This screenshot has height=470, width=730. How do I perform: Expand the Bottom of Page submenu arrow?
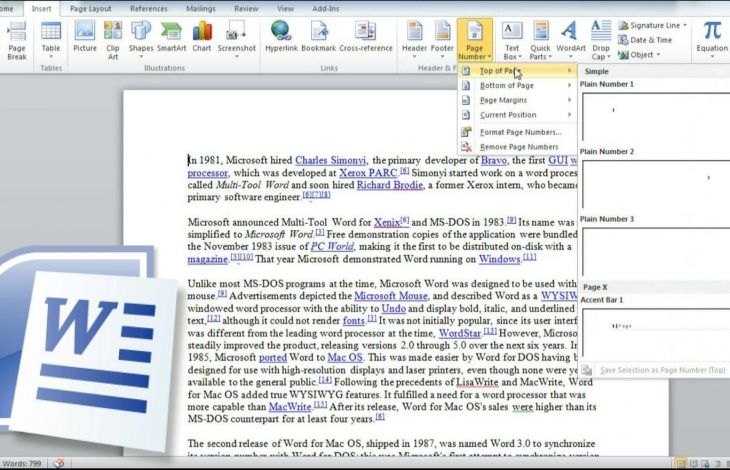point(569,85)
